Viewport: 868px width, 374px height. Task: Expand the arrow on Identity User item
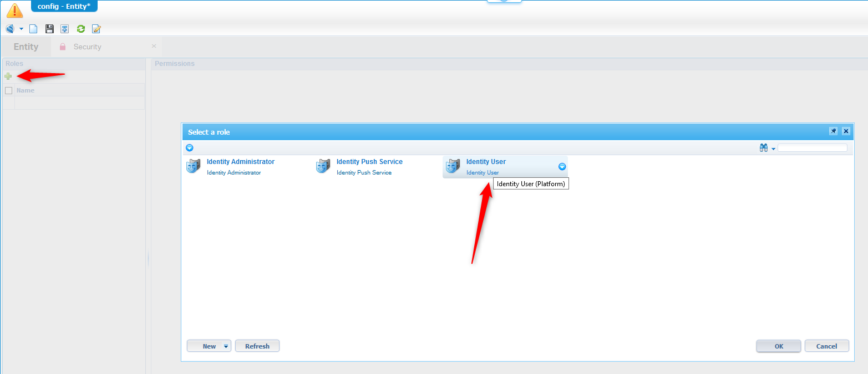pyautogui.click(x=562, y=166)
